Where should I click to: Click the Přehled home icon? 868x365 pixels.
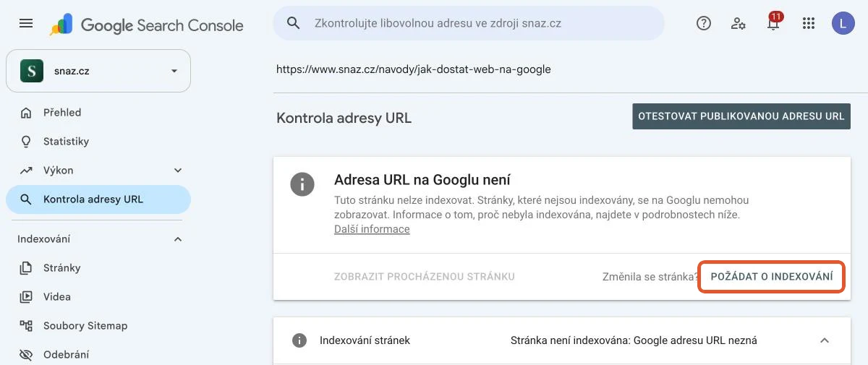26,113
